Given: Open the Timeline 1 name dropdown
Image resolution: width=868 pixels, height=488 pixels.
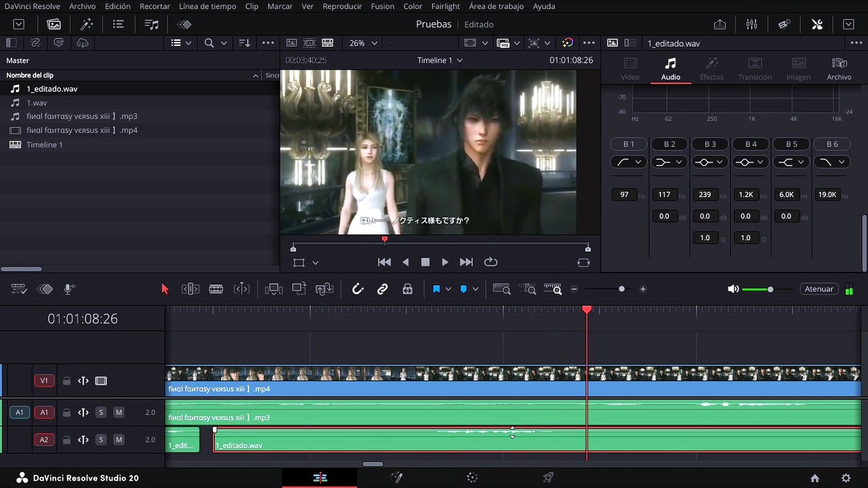Looking at the screenshot, I should (439, 60).
